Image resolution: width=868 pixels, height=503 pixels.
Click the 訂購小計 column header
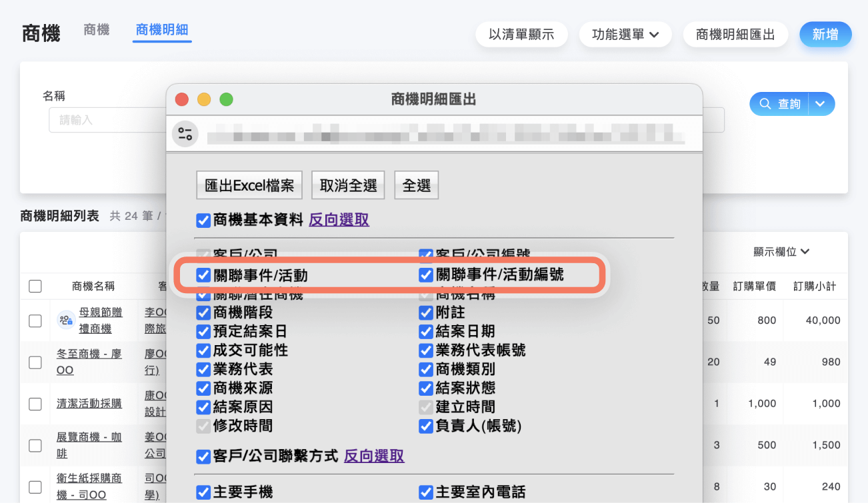pos(815,286)
